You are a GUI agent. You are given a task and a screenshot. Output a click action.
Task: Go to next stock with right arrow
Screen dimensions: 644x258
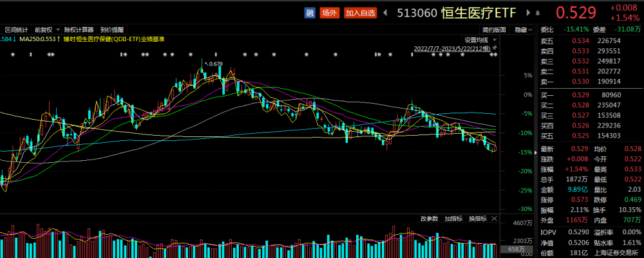pyautogui.click(x=527, y=12)
